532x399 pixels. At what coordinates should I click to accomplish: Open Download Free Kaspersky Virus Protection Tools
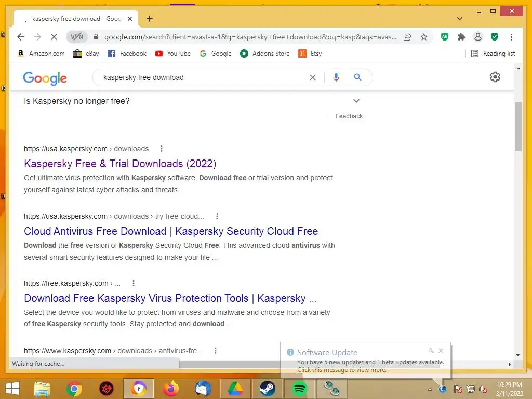pyautogui.click(x=170, y=298)
